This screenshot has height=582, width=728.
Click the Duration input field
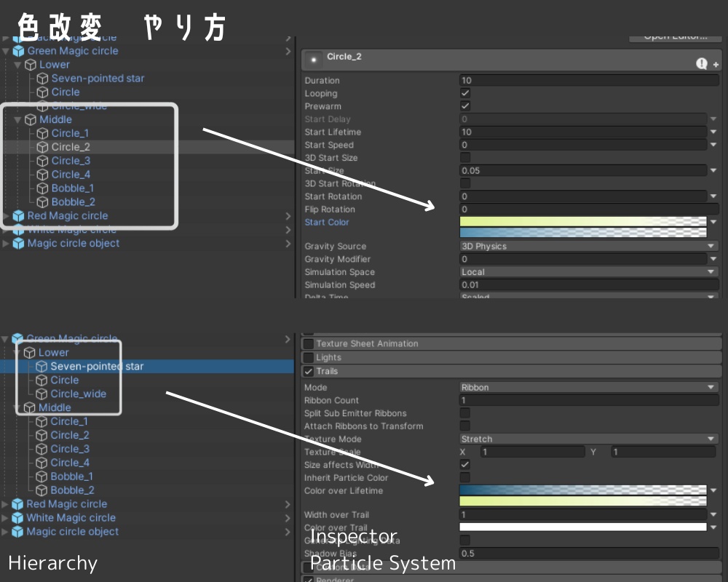(x=589, y=80)
